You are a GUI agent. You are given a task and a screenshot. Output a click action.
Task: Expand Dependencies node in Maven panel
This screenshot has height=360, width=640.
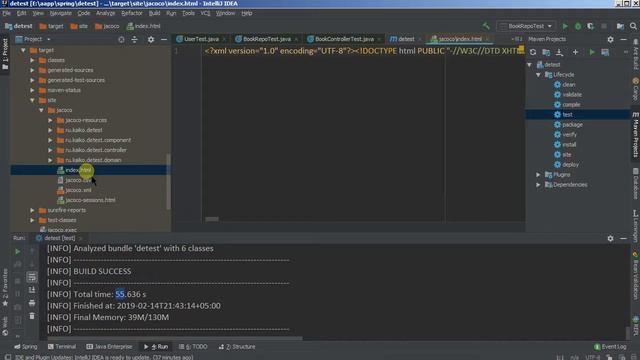(x=538, y=184)
